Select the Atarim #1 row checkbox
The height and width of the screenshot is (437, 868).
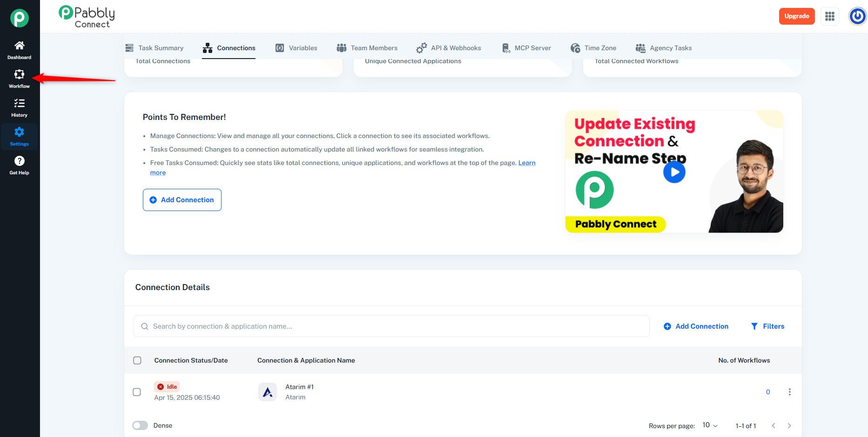tap(137, 392)
